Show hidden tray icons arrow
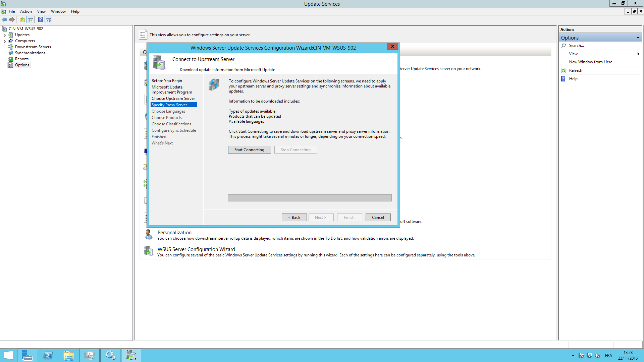 tap(573, 356)
